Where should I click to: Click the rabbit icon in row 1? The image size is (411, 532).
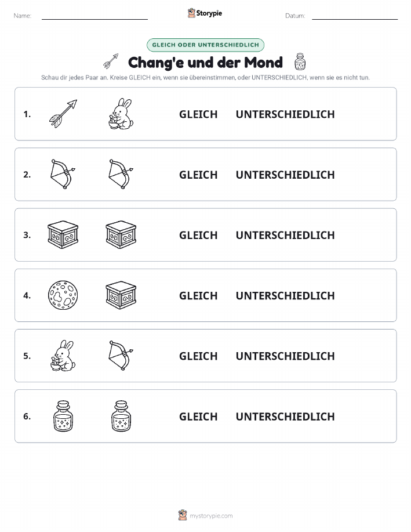[121, 114]
